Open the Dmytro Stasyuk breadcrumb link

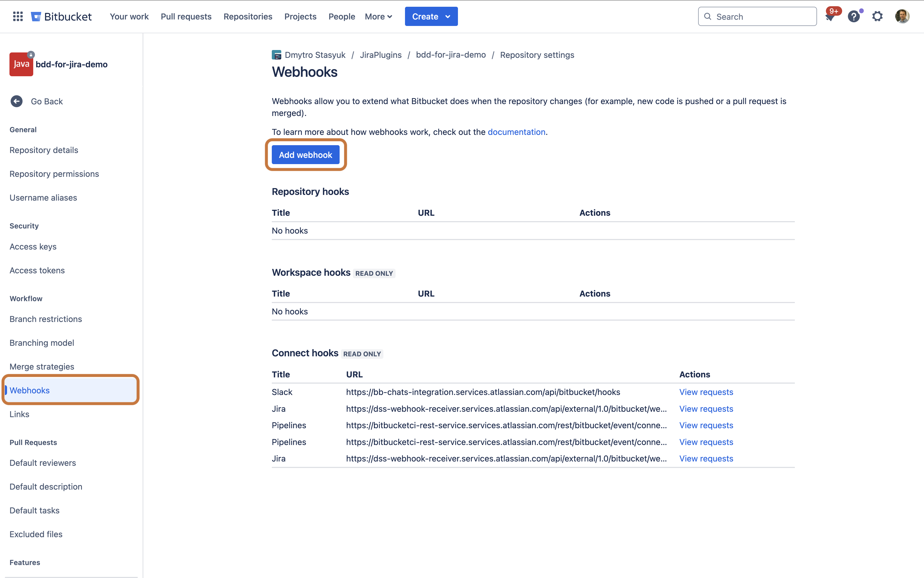pos(315,55)
